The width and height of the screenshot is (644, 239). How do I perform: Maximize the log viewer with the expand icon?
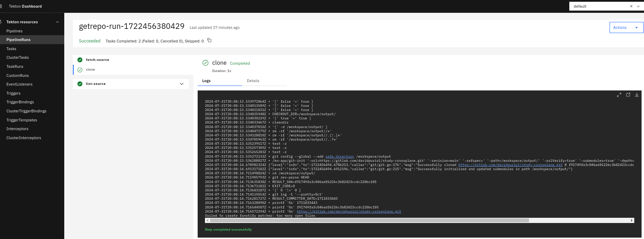(619, 95)
